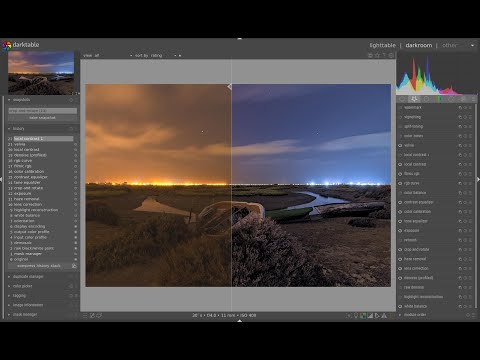Toggle softproofing icon in bottom toolbar
Image resolution: width=480 pixels, height=360 pixels.
[377, 315]
